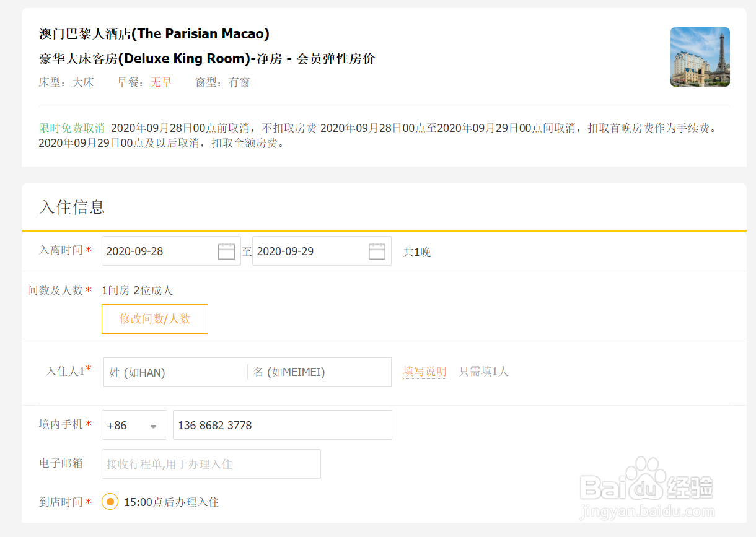Screen dimensions: 756x537
Task: Click the 无早 breakfast value
Action: pos(161,82)
